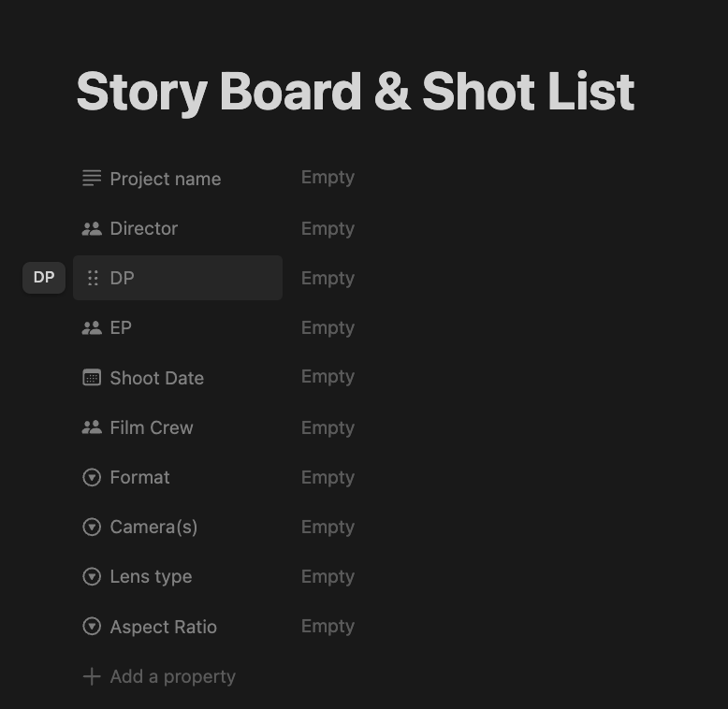Click the Story Board & Shot List title
Viewport: 728px width, 709px height.
click(356, 92)
